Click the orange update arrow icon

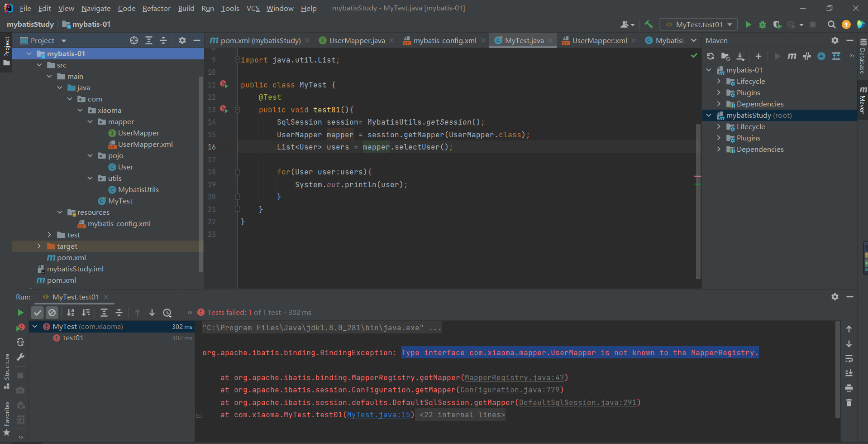(x=846, y=24)
